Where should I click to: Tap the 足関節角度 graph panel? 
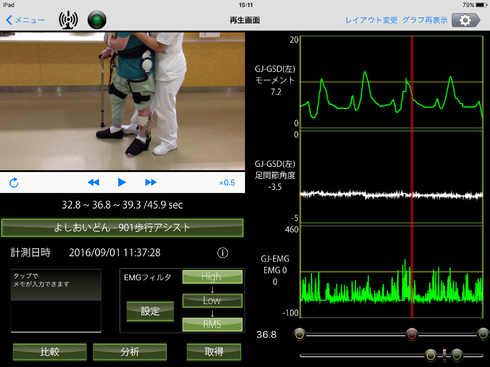(392, 177)
